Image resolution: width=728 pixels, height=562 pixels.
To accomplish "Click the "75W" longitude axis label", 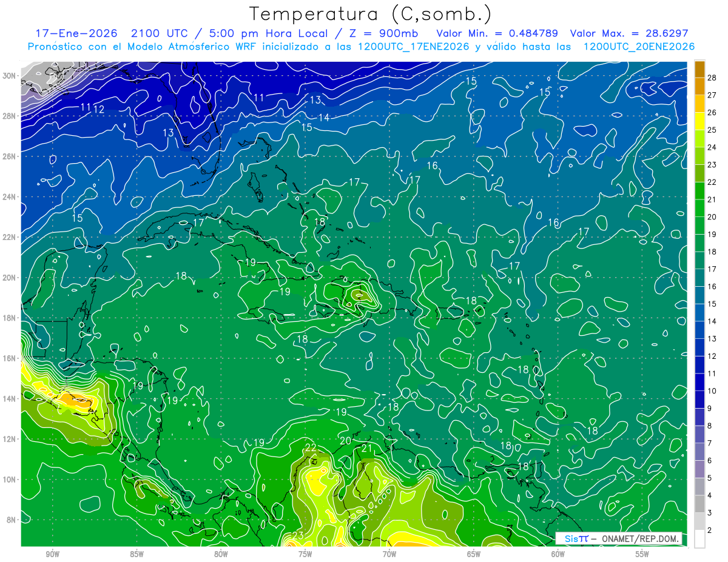I will point(305,554).
